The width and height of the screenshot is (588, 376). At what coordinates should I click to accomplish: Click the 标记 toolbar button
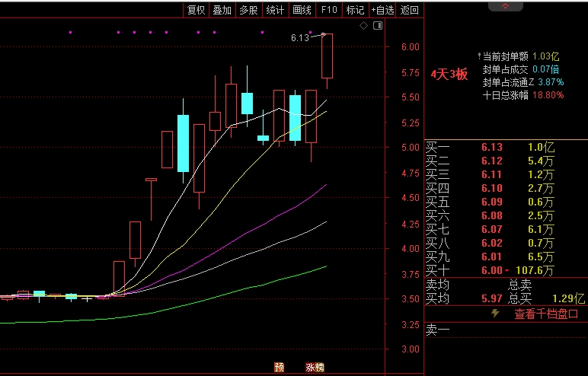point(355,10)
